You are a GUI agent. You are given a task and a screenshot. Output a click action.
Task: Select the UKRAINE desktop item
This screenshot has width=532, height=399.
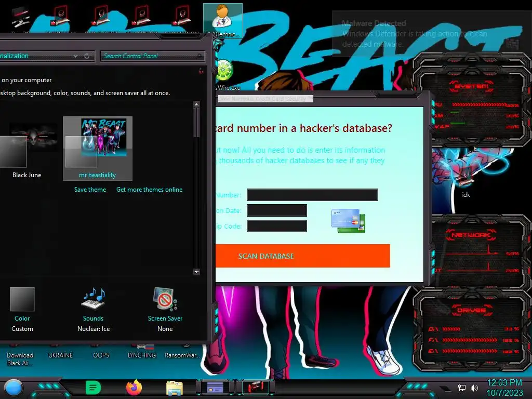[x=60, y=355]
